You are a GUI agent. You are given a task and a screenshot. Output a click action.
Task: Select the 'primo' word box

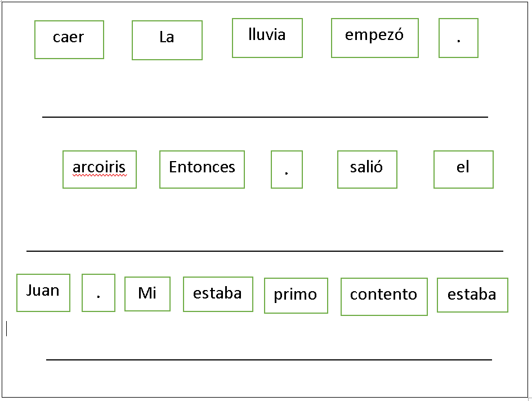(x=296, y=296)
